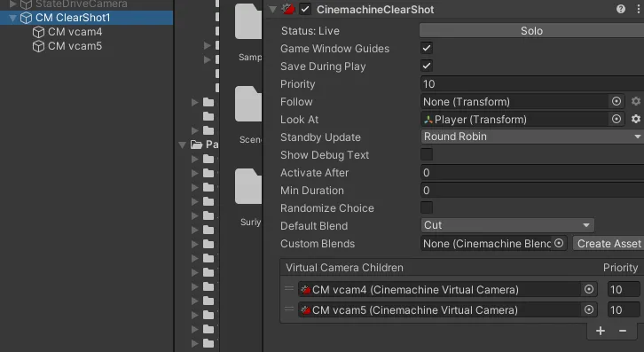Select the Surly folder thumbnail in Project window
Image resolution: width=644 pixels, height=352 pixels.
(248, 186)
